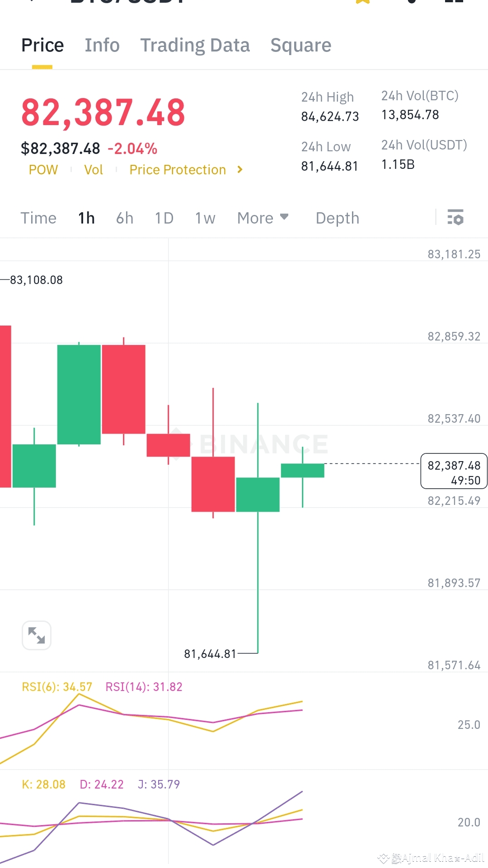Screen dimensions: 488x868
Task: Expand the More timeframes dropdown
Action: 263,218
